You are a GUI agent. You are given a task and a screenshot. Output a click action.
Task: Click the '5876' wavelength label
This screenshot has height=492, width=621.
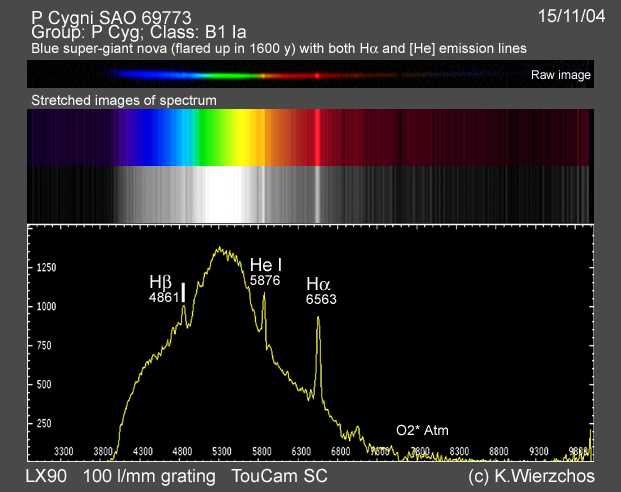[x=265, y=280]
